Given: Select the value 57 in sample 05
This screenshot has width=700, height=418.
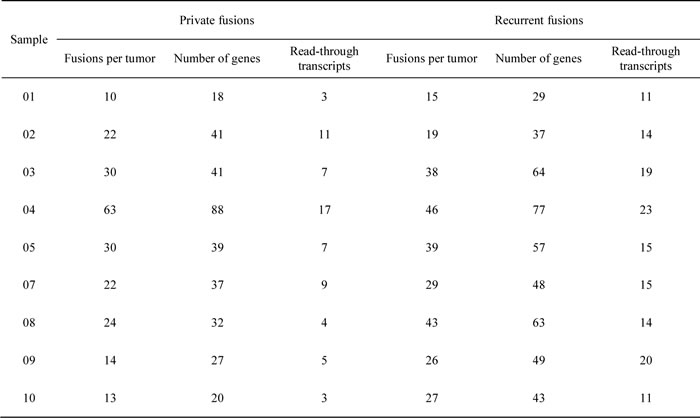Looking at the screenshot, I should (539, 247).
